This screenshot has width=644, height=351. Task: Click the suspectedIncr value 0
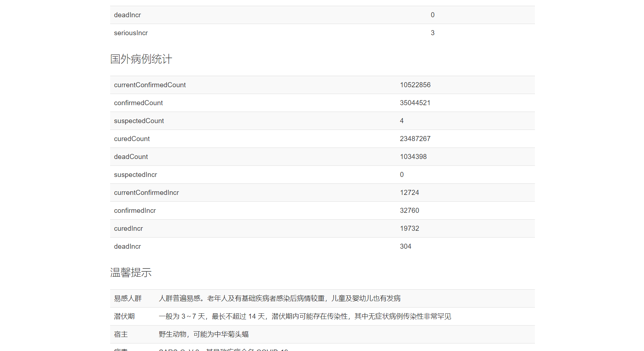[x=402, y=175]
